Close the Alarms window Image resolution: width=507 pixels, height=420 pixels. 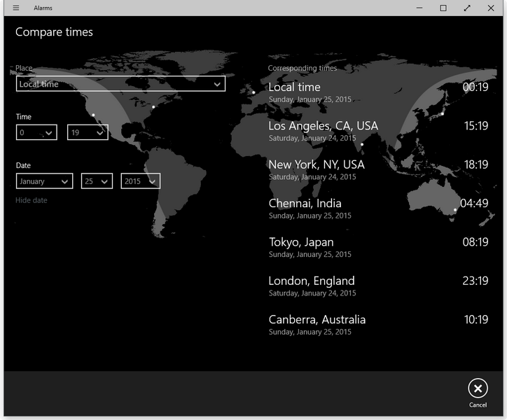point(491,8)
